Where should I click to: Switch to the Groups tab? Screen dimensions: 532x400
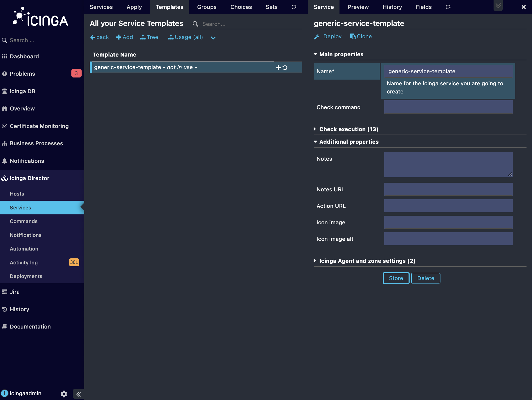coord(207,7)
